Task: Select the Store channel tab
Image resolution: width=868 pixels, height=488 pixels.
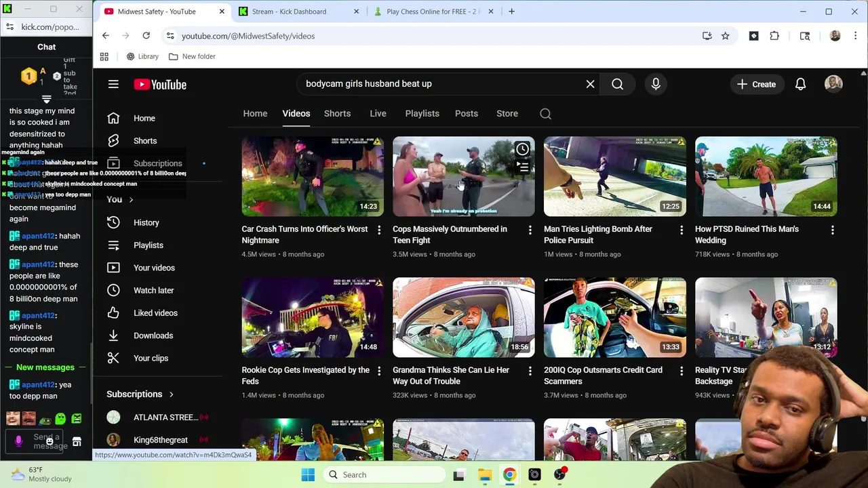Action: click(507, 114)
